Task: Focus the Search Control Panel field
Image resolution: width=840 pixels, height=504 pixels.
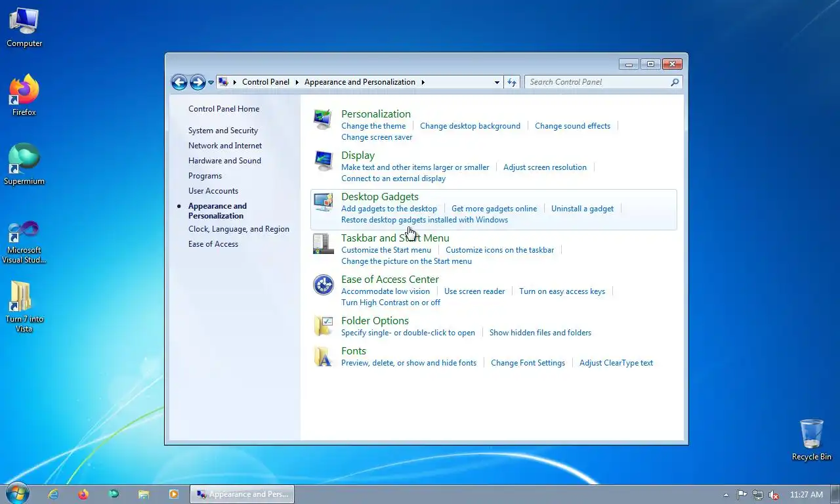Action: pos(597,82)
